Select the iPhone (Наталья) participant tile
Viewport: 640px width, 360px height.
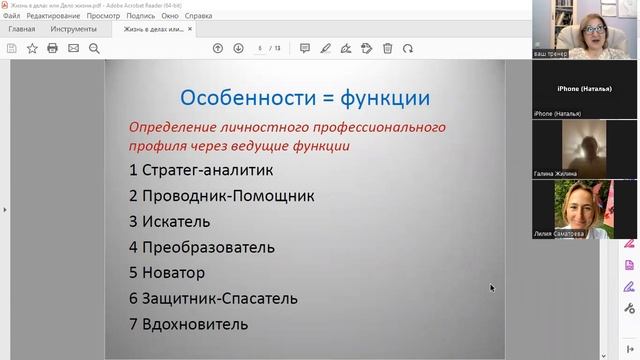tap(584, 89)
